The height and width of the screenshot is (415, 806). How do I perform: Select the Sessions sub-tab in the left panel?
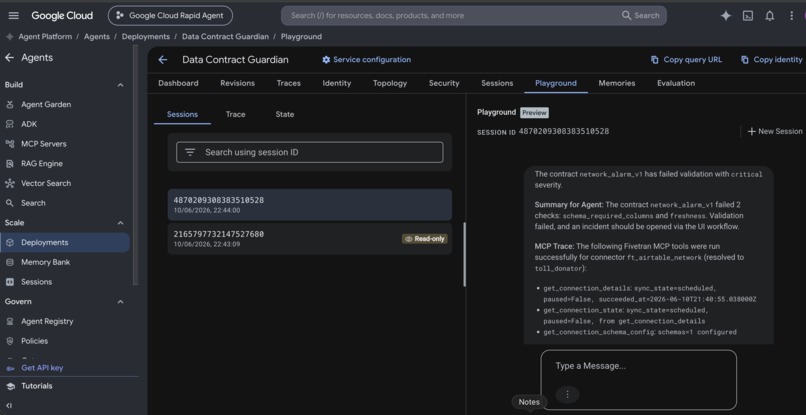(182, 114)
